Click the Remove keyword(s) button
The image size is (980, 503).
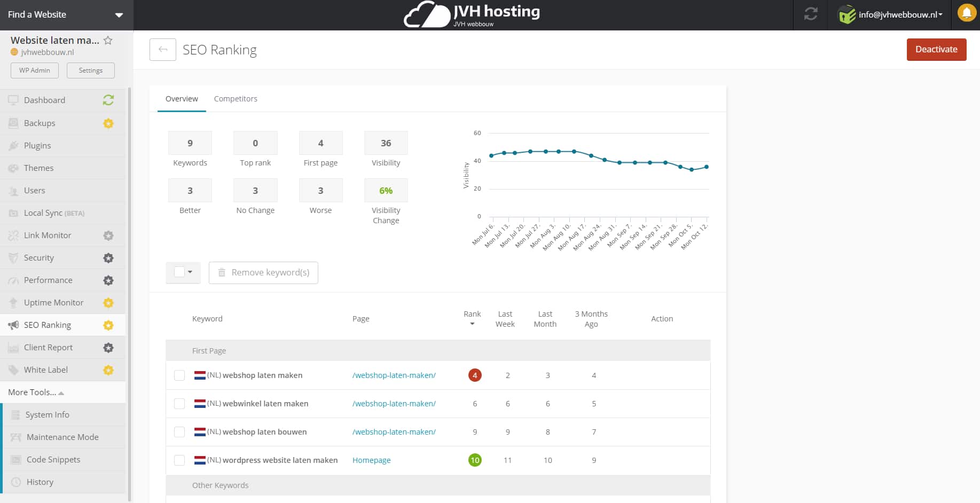click(x=263, y=272)
